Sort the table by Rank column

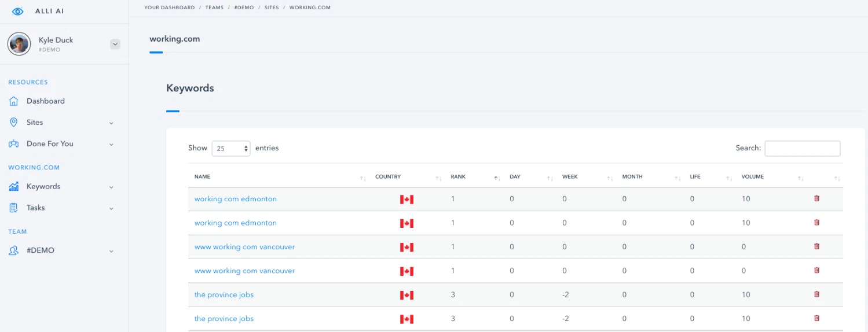coord(459,177)
